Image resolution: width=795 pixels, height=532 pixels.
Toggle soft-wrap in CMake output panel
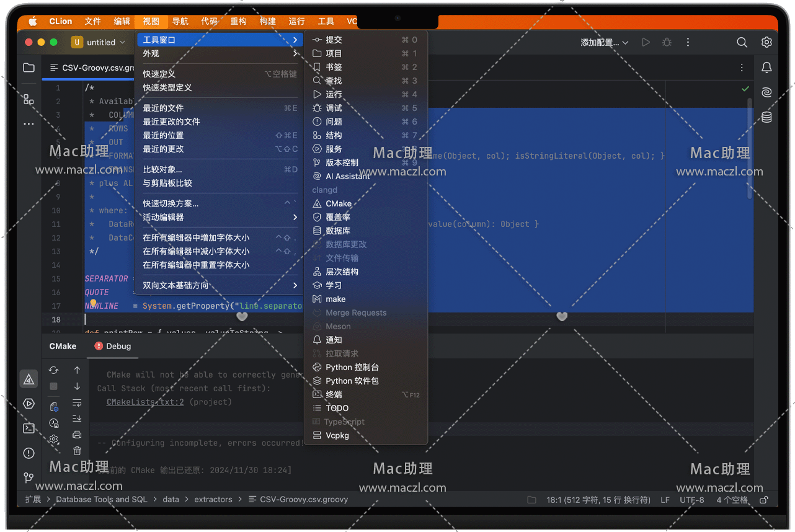tap(77, 402)
